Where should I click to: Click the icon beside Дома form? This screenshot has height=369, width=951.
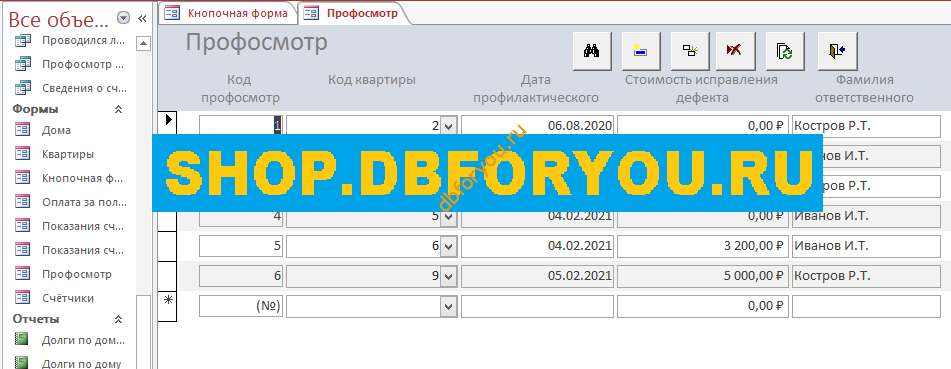tap(22, 130)
